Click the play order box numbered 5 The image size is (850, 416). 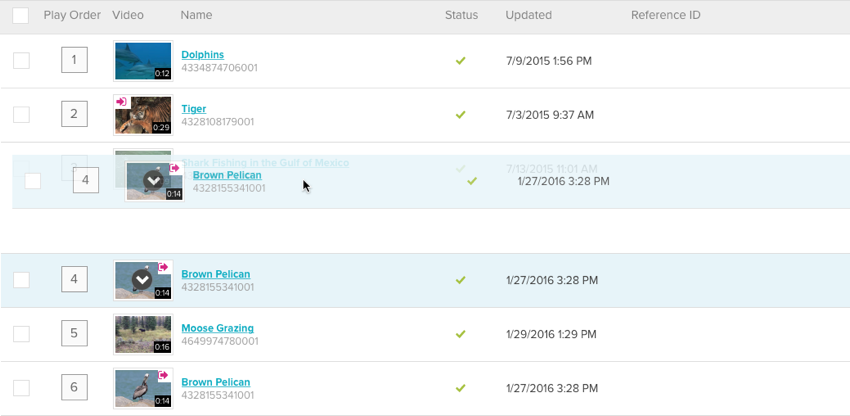[74, 333]
